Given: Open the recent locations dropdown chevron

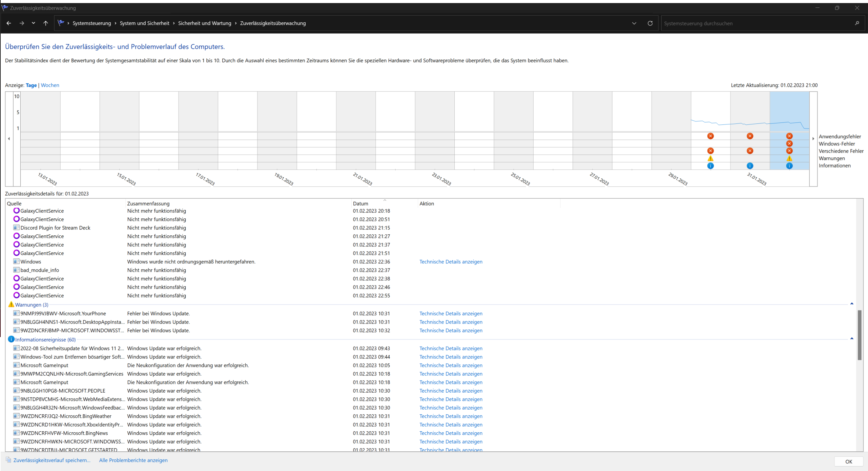Looking at the screenshot, I should click(x=33, y=23).
